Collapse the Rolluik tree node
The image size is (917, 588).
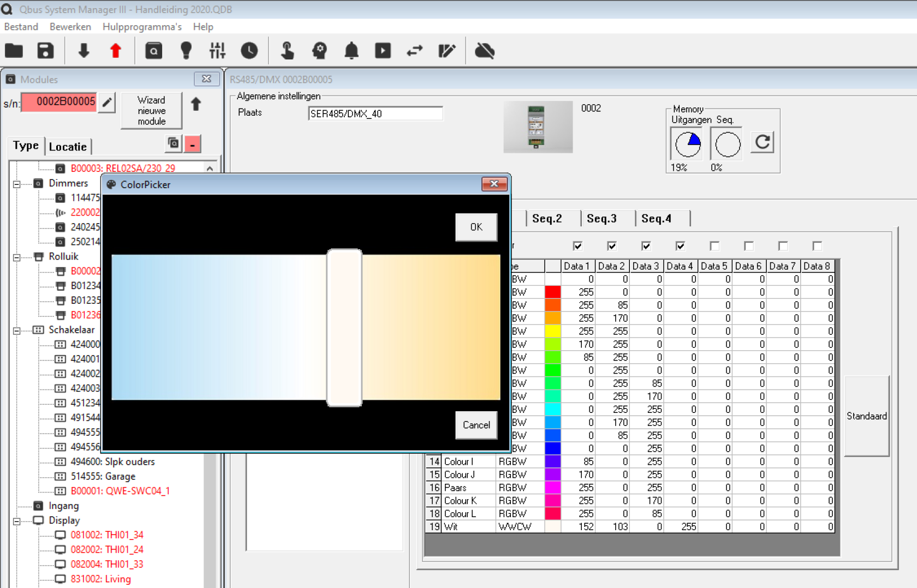click(x=17, y=257)
